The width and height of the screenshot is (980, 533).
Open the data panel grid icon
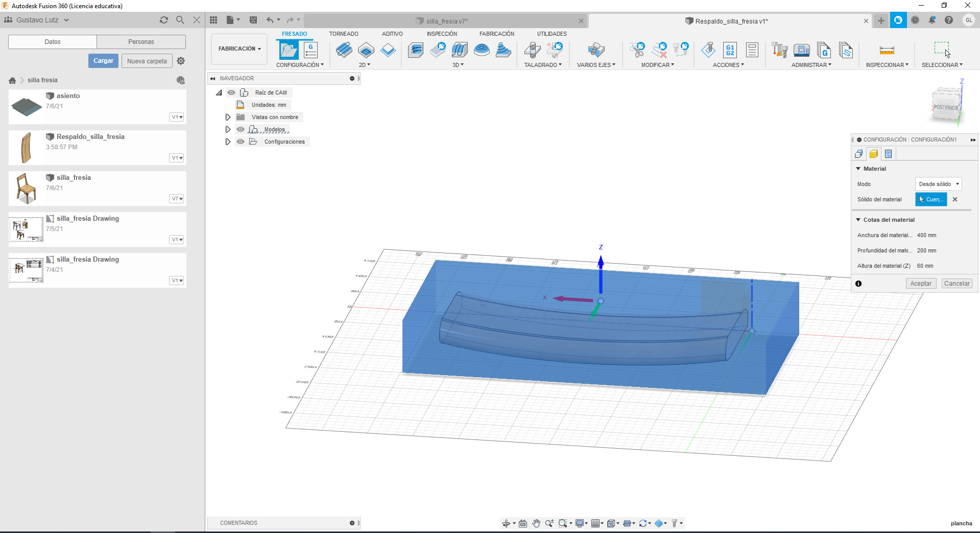pyautogui.click(x=213, y=20)
